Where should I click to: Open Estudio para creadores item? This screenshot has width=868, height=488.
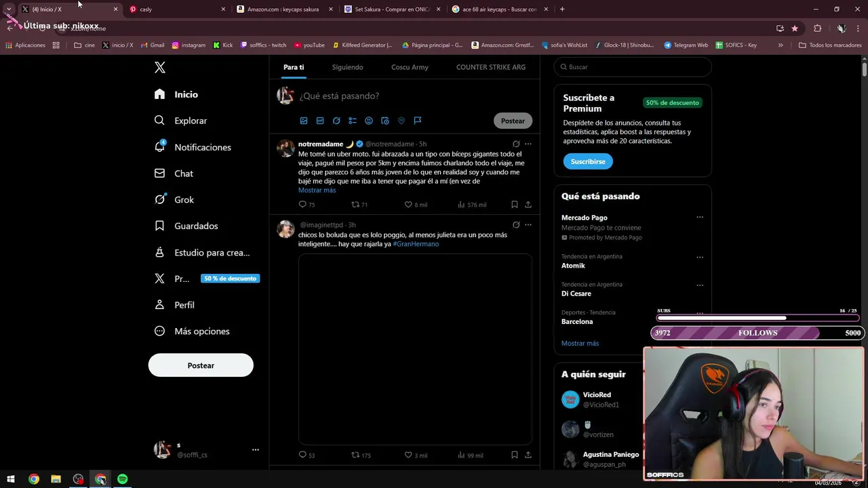coord(202,252)
